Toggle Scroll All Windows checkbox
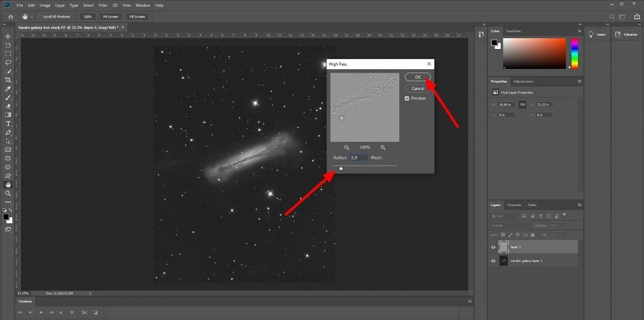Image resolution: width=644 pixels, height=320 pixels. (x=40, y=17)
